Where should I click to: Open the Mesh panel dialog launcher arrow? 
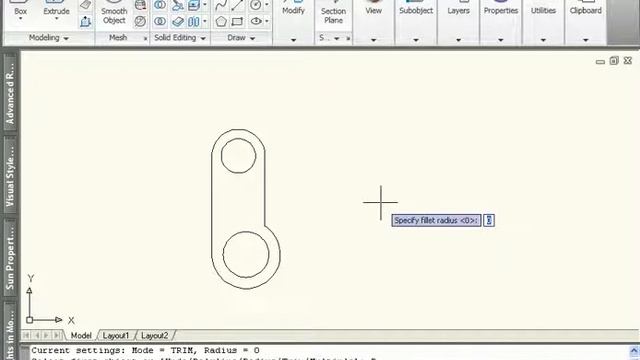145,38
